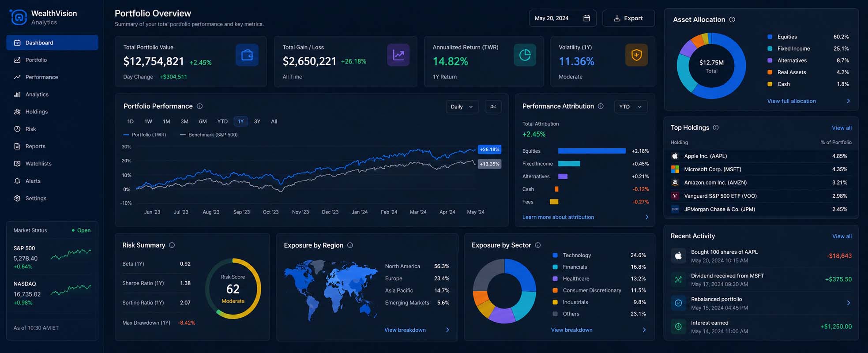This screenshot has width=868, height=353.
Task: Show info for Portfolio Performance
Action: 199,106
